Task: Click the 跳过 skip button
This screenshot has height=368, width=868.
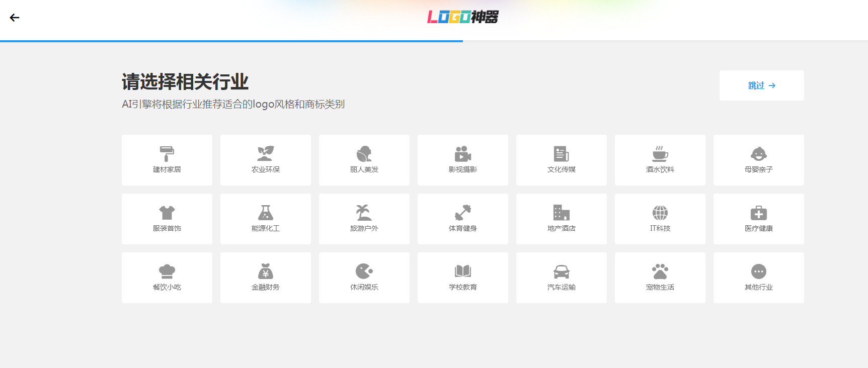Action: (x=761, y=85)
